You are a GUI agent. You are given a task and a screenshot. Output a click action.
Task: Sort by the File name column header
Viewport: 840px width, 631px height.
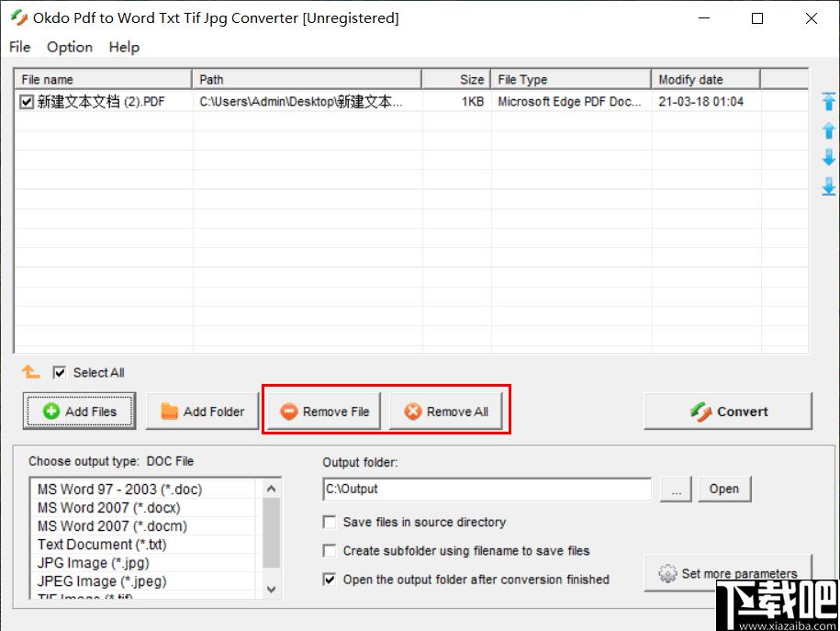pos(103,79)
